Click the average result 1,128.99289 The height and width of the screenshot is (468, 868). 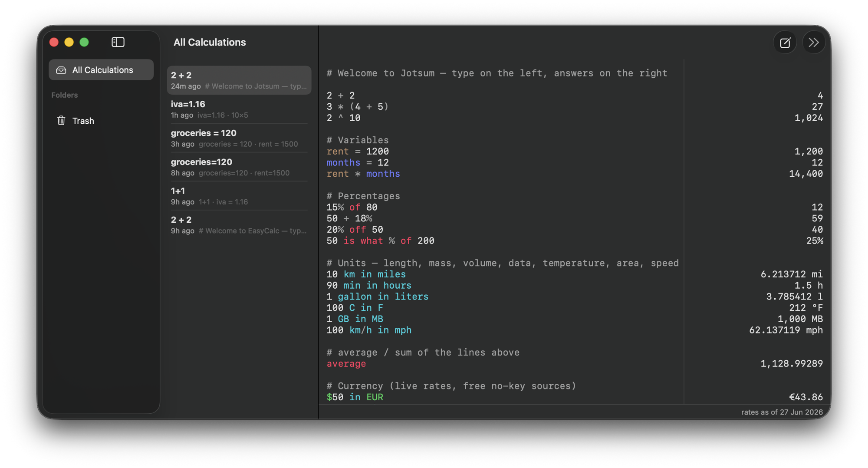792,363
